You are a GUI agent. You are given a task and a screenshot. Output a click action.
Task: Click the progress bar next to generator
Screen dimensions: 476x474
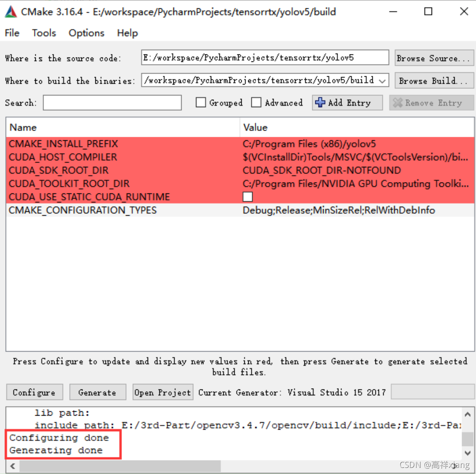coord(432,392)
